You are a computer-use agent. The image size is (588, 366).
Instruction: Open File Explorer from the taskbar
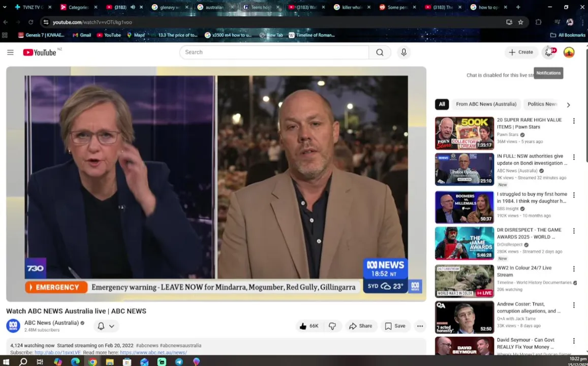point(109,362)
